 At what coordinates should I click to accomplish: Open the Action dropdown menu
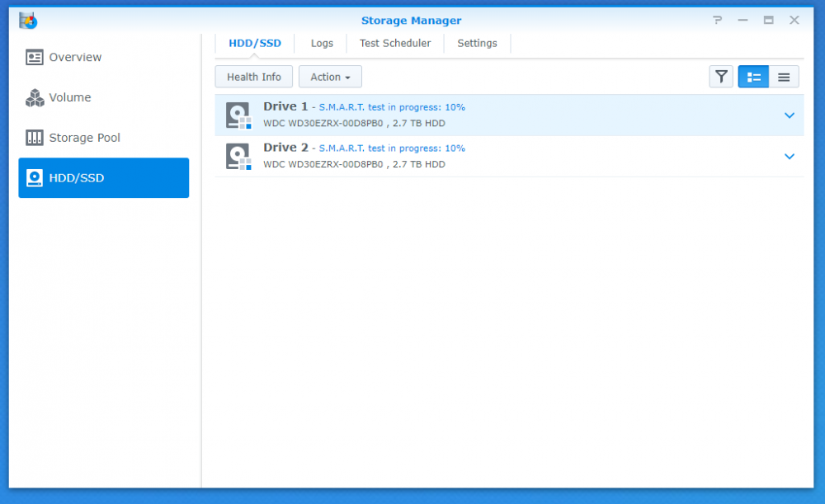(330, 77)
